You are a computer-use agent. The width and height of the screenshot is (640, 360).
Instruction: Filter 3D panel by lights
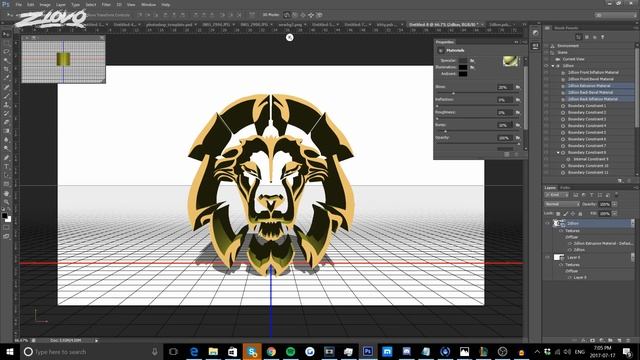pos(603,37)
